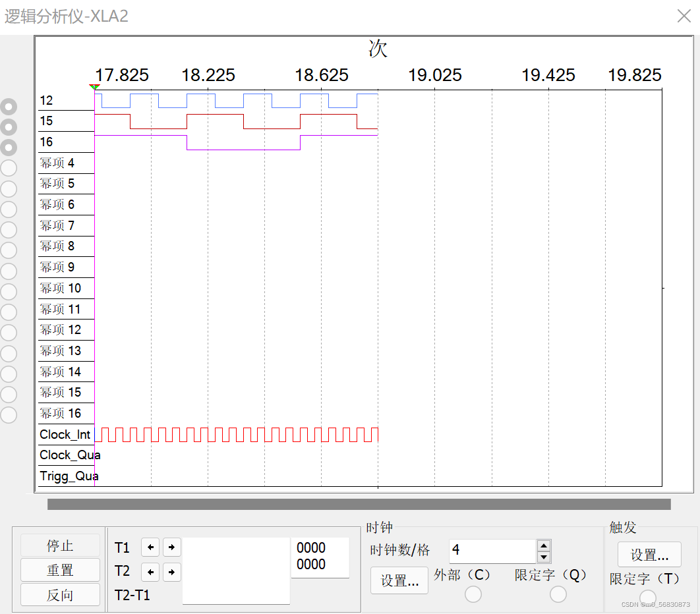Image resolution: width=700 pixels, height=614 pixels.
Task: Click the 幂项 4 row label
Action: tap(57, 163)
